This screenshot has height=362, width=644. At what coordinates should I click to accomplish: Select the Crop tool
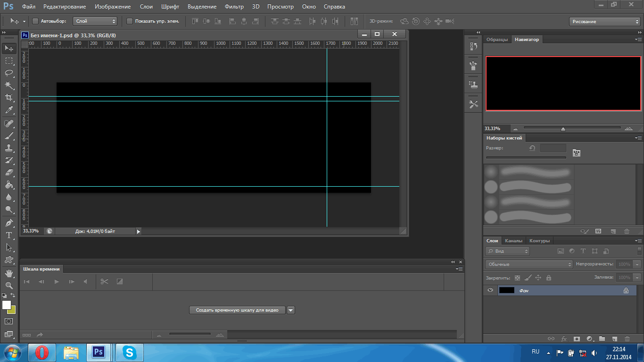(9, 98)
